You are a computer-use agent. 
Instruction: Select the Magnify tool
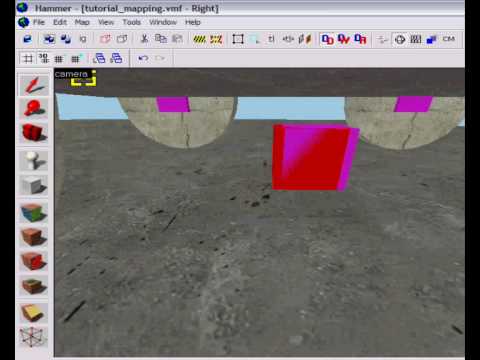coord(34,109)
